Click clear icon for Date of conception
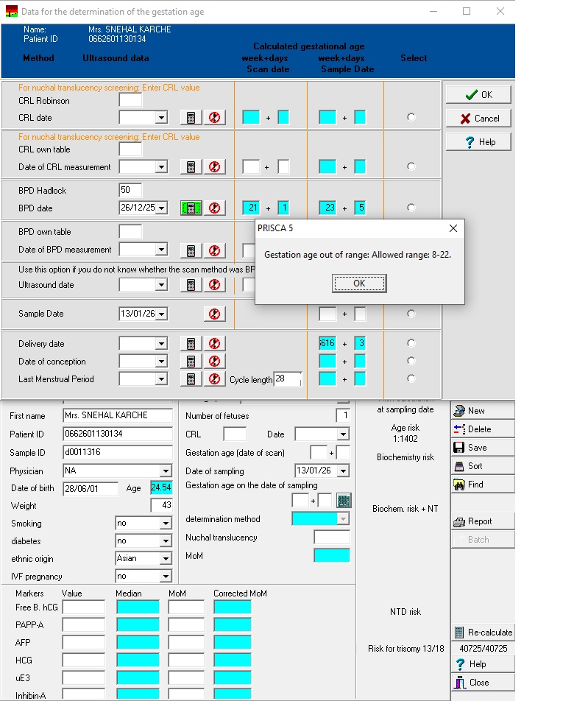588x701 pixels. coord(214,362)
